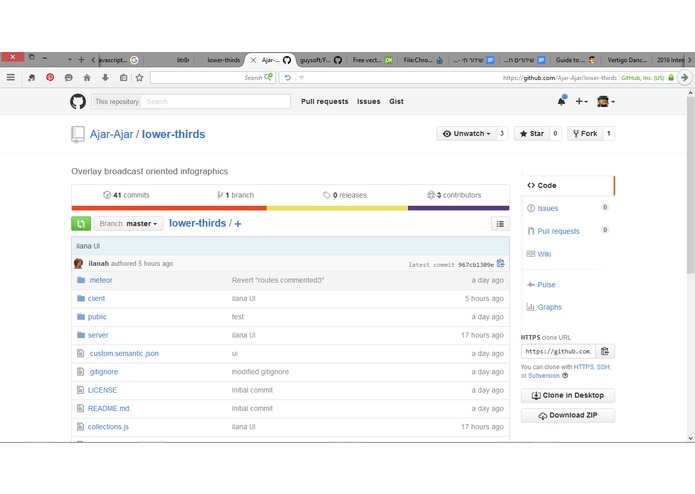
Task: Open the README.md file
Action: point(109,408)
